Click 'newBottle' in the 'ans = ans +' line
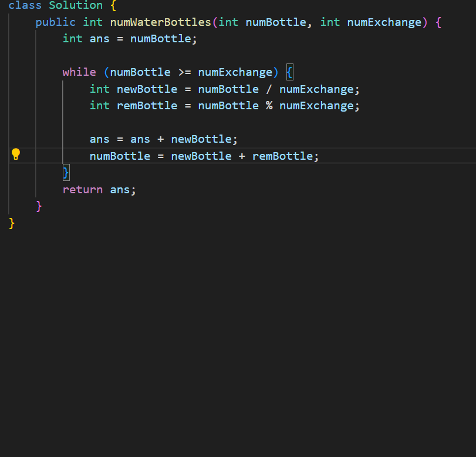The image size is (476, 457). (x=201, y=139)
